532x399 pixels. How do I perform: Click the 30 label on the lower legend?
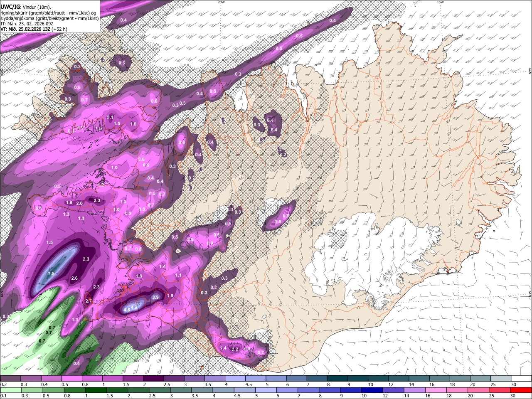(512, 395)
